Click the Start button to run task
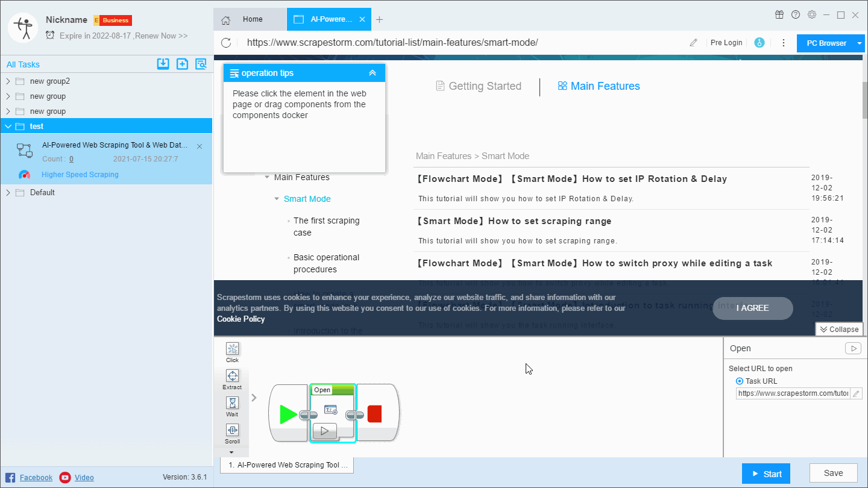The width and height of the screenshot is (868, 488). 766,474
